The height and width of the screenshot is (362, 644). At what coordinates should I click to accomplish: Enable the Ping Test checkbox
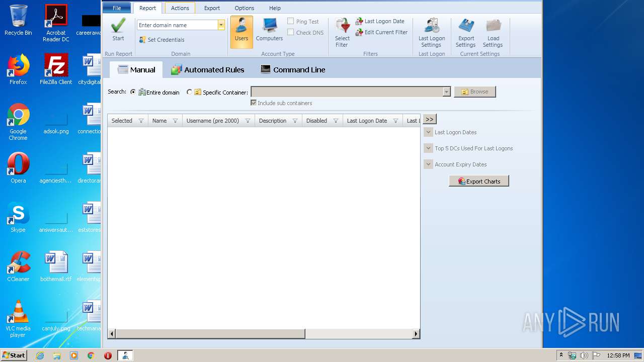point(291,21)
